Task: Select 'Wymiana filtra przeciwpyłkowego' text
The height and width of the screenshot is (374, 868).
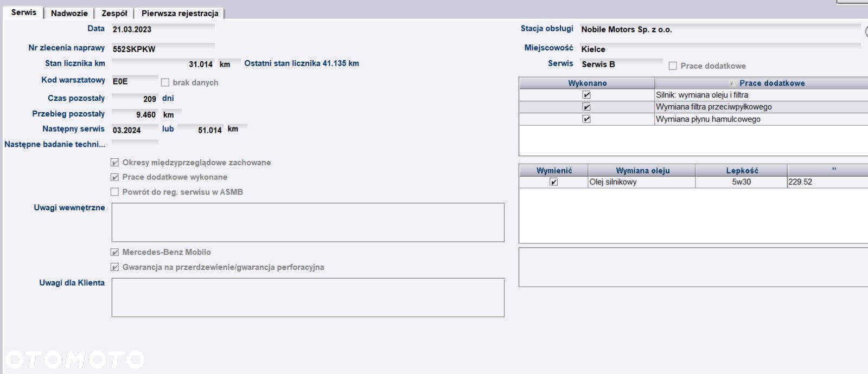Action: (x=713, y=107)
